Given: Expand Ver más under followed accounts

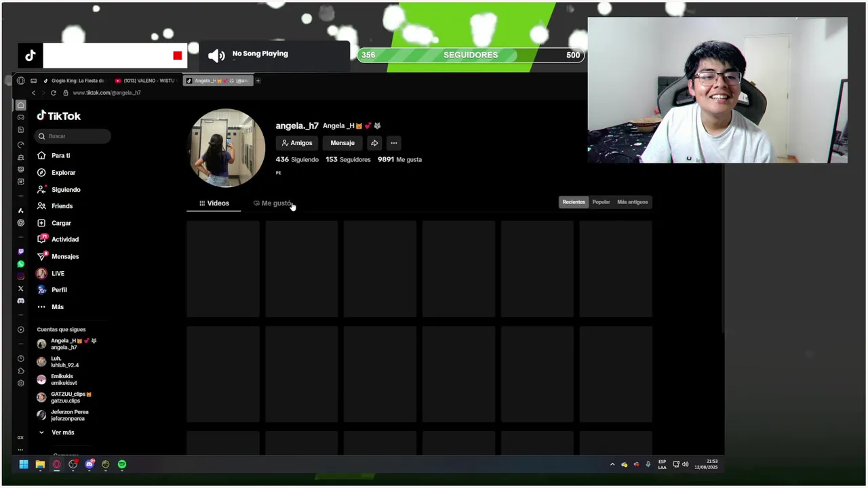Looking at the screenshot, I should (57, 432).
